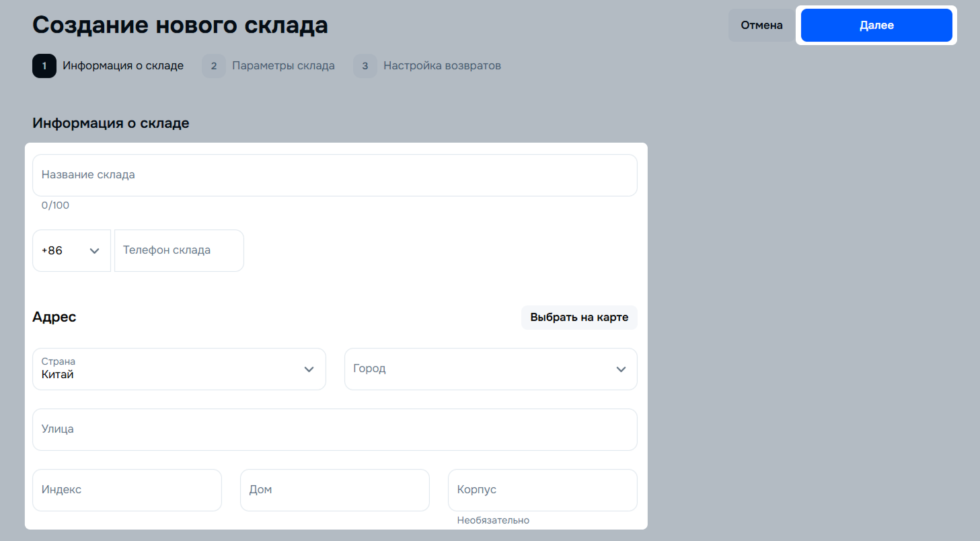980x541 pixels.
Task: Expand the Страна Китай dropdown
Action: pyautogui.click(x=179, y=369)
